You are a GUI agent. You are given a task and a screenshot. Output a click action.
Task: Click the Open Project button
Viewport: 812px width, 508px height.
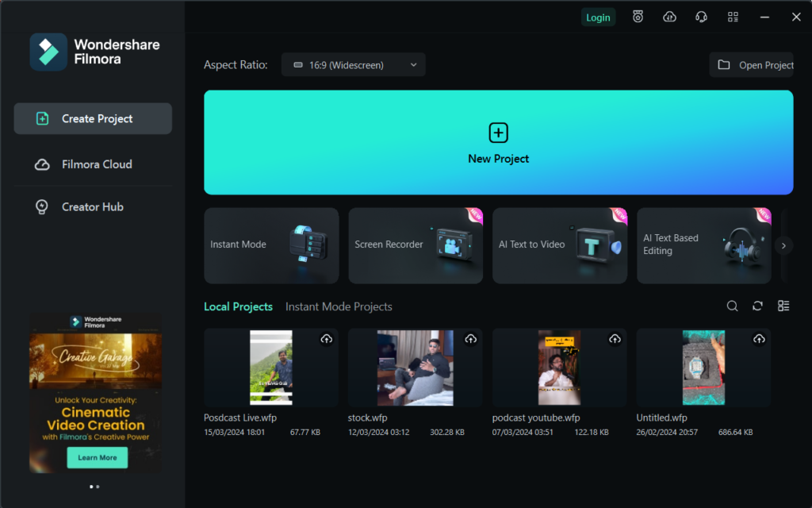(752, 65)
